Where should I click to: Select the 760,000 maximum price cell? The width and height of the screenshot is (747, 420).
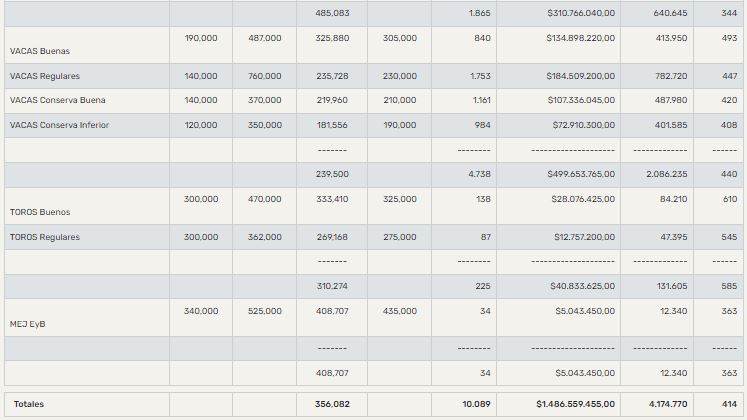[264, 76]
